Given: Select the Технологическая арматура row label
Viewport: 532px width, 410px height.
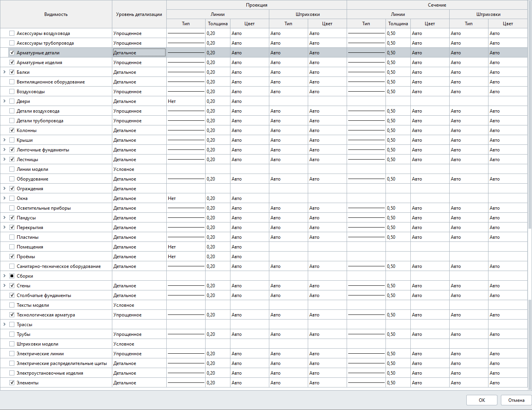Looking at the screenshot, I should 46,315.
